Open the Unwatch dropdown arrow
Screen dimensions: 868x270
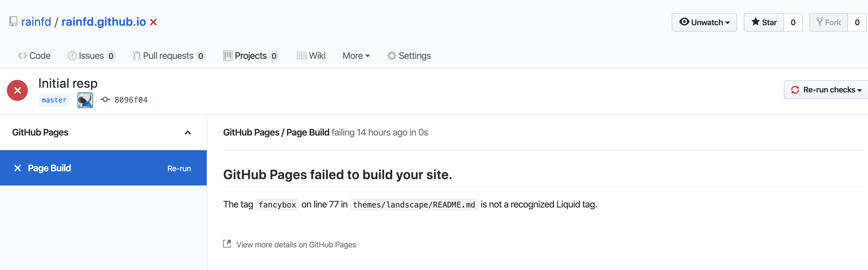727,22
